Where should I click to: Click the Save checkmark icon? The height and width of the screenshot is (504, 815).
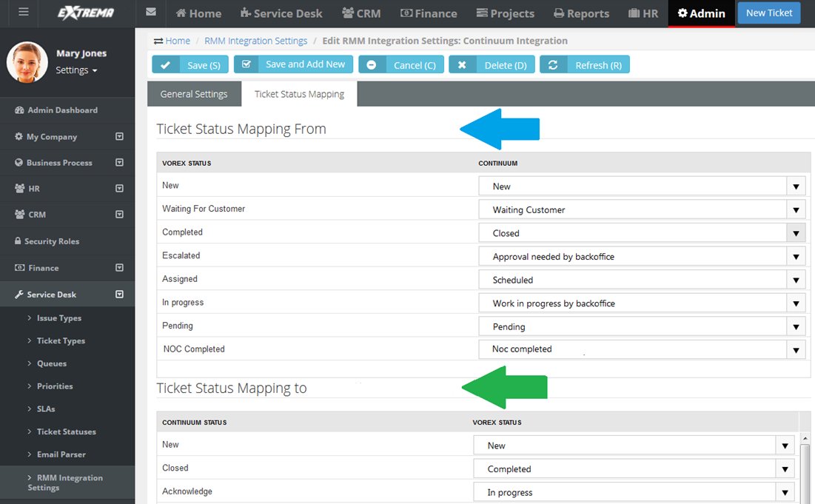click(x=165, y=65)
